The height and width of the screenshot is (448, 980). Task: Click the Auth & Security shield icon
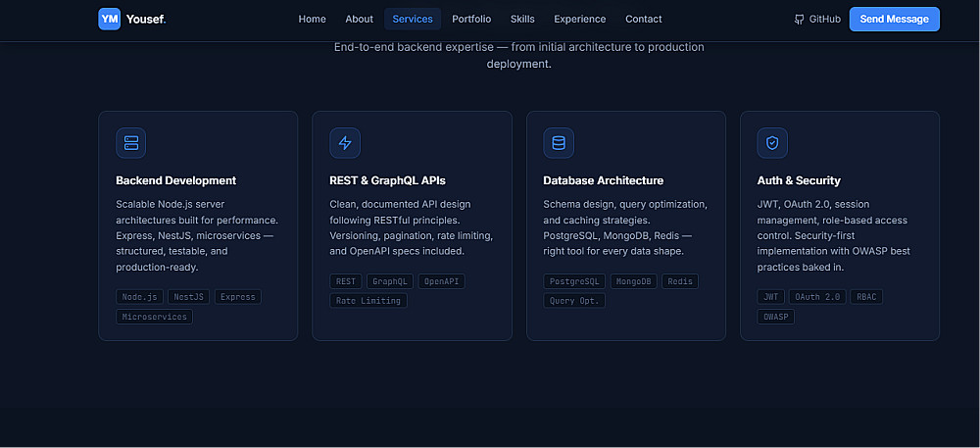pos(772,143)
